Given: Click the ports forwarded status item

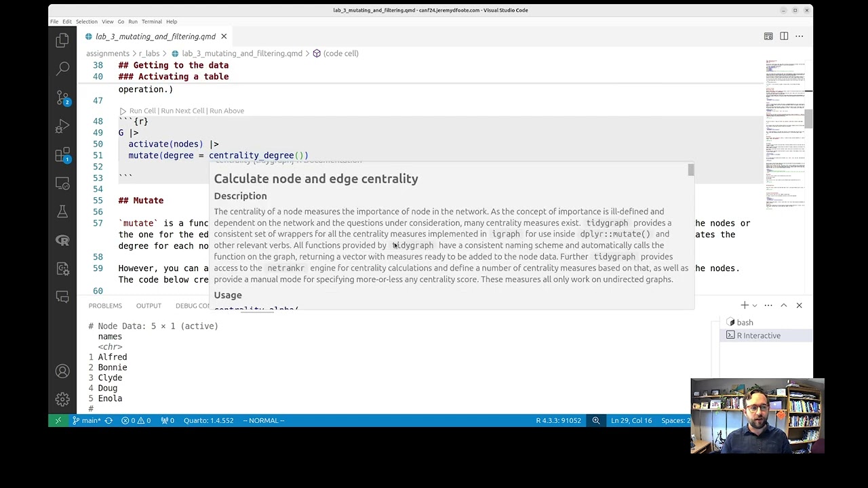Looking at the screenshot, I should point(167,420).
